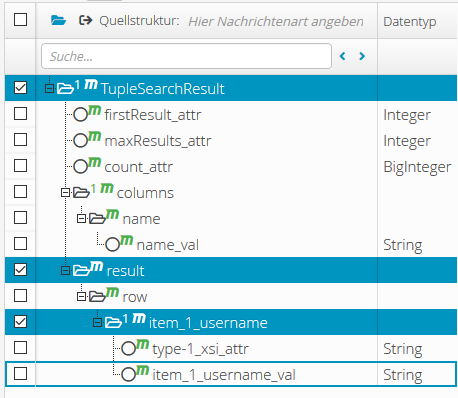This screenshot has width=458, height=398.
Task: Select the result label
Action: 125,271
